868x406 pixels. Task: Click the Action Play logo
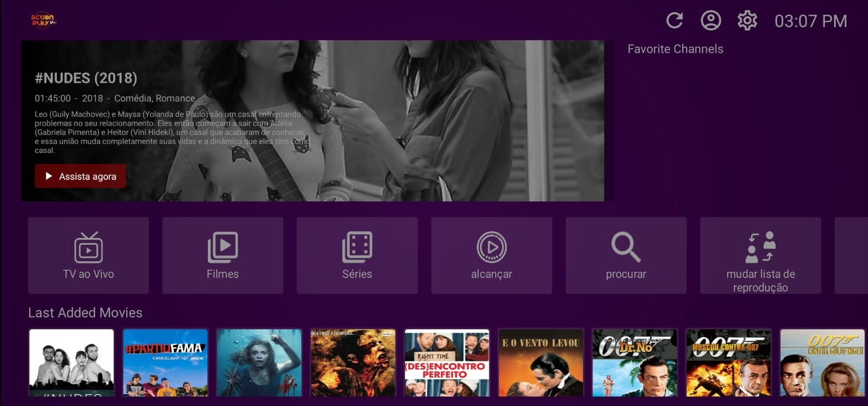[43, 20]
